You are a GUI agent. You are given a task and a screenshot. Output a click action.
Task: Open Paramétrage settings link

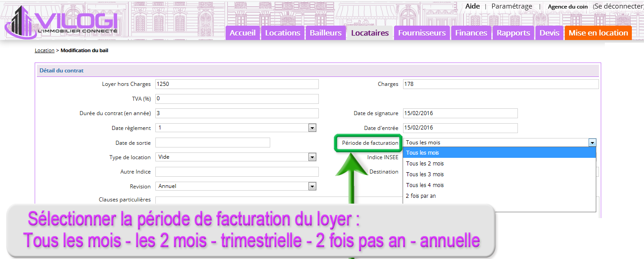(512, 6)
